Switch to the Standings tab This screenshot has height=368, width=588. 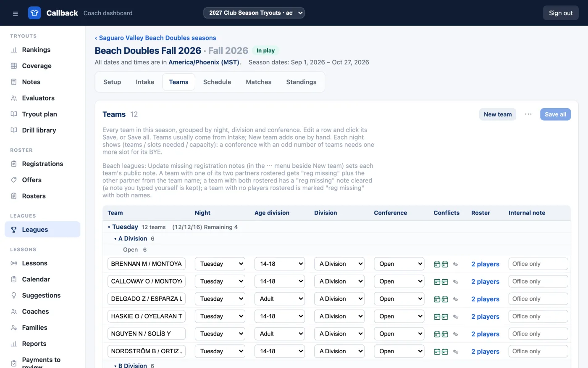point(301,82)
